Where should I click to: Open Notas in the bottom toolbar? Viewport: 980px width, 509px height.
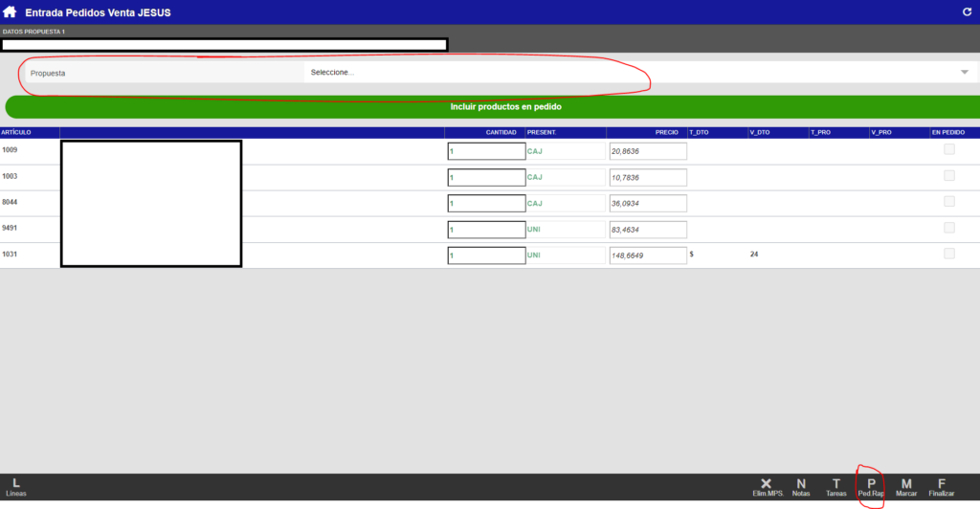click(x=801, y=487)
